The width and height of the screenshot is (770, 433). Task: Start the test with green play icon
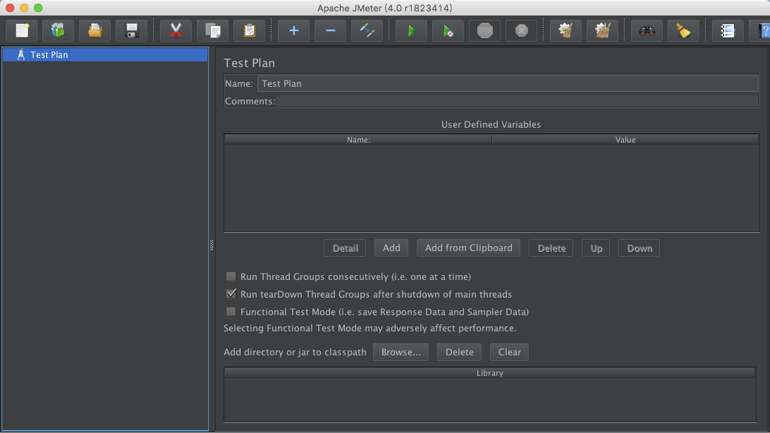[411, 30]
